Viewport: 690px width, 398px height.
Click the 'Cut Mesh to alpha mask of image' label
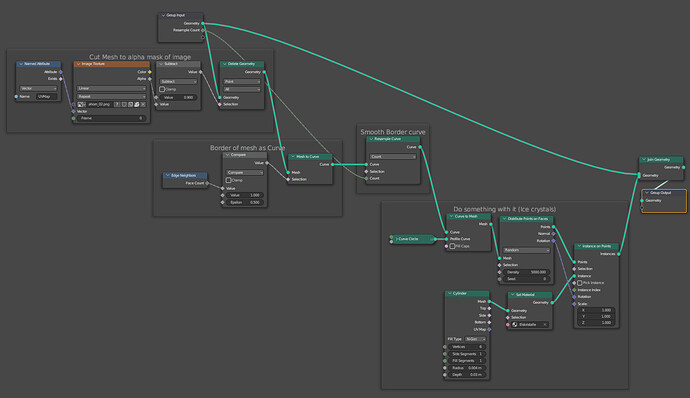pos(140,57)
